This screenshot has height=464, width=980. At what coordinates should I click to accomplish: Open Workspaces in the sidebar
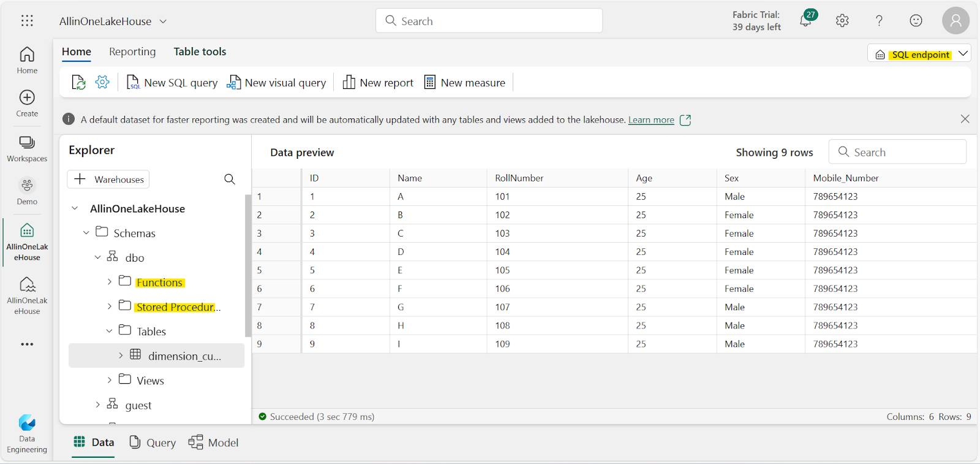tap(27, 148)
